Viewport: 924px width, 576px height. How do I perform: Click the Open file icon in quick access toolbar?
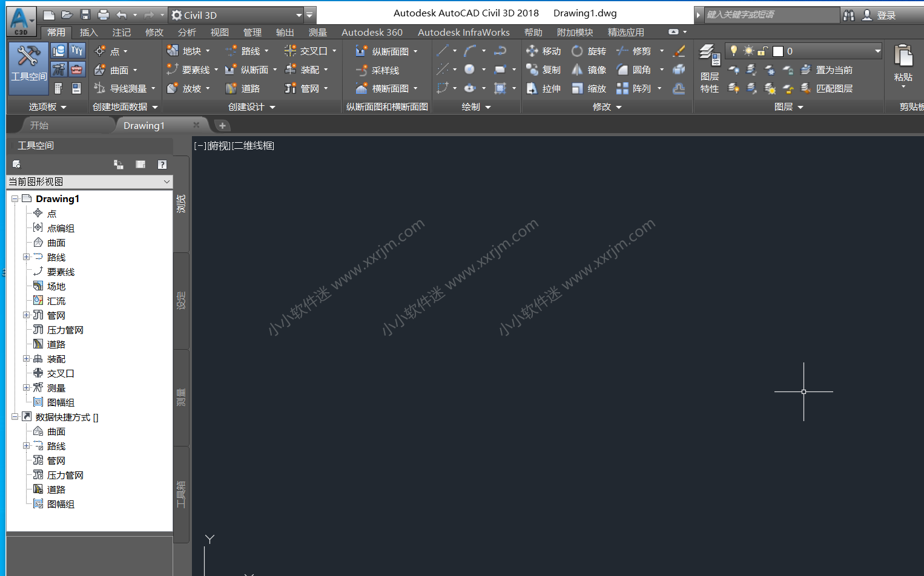click(67, 15)
